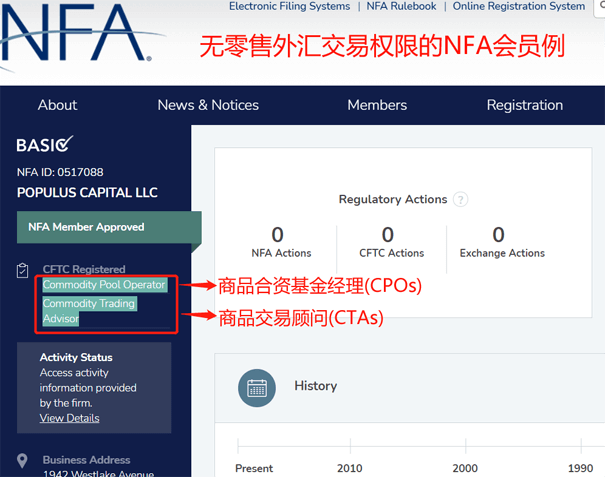
Task: Open the Online Registration System link
Action: click(x=519, y=6)
